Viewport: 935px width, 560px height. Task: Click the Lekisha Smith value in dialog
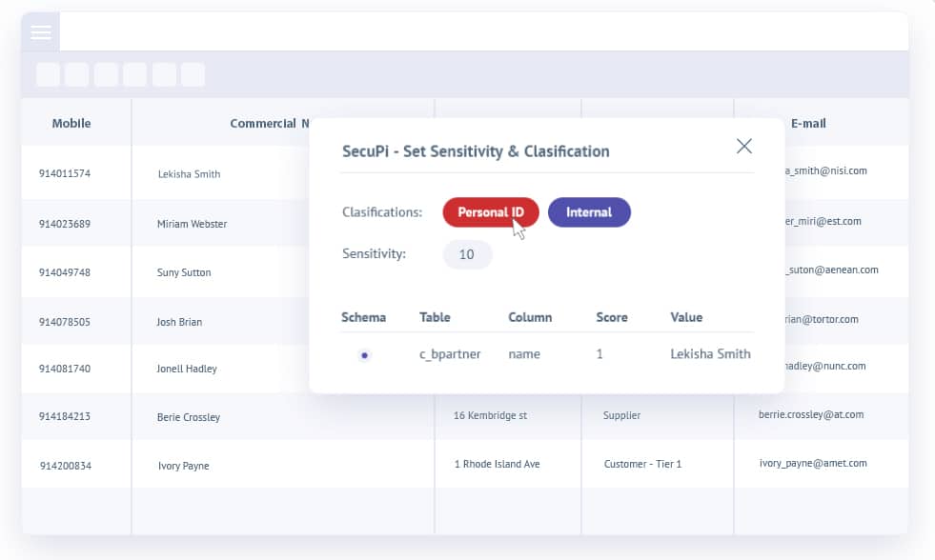710,354
